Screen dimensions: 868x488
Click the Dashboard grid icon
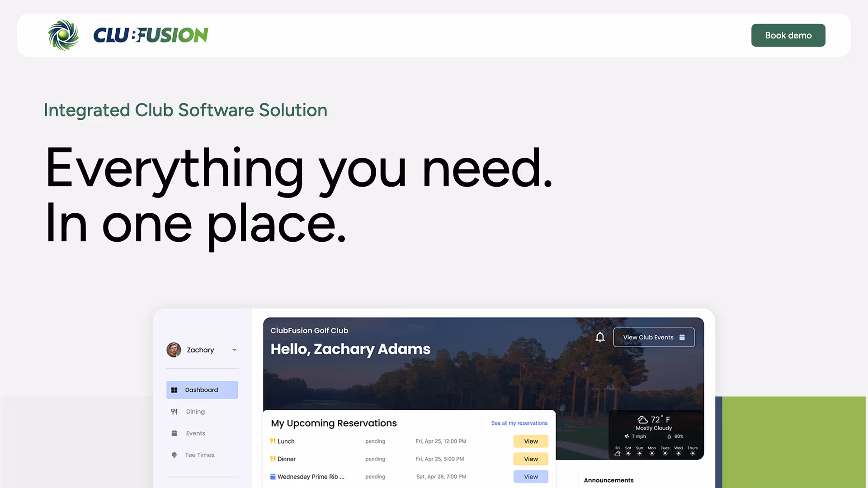174,390
